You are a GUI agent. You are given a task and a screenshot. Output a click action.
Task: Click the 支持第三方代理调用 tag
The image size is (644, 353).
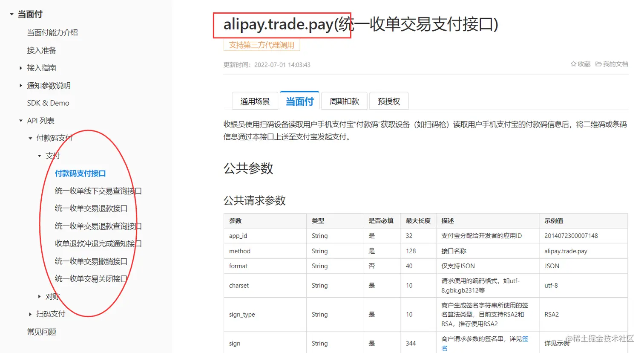(x=262, y=45)
